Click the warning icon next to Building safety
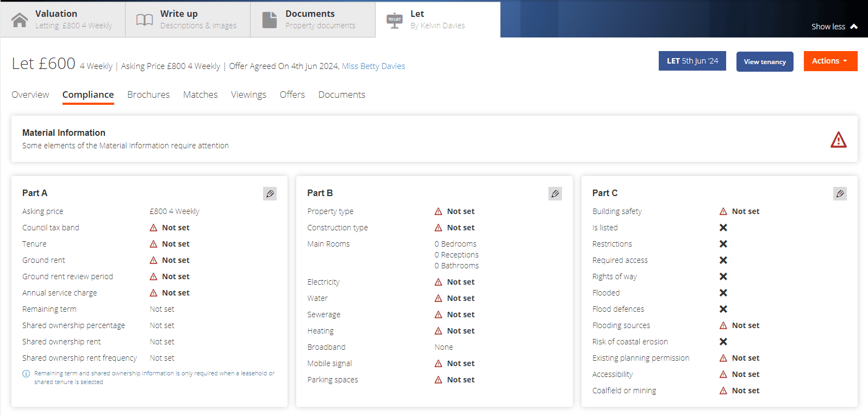 coord(723,211)
